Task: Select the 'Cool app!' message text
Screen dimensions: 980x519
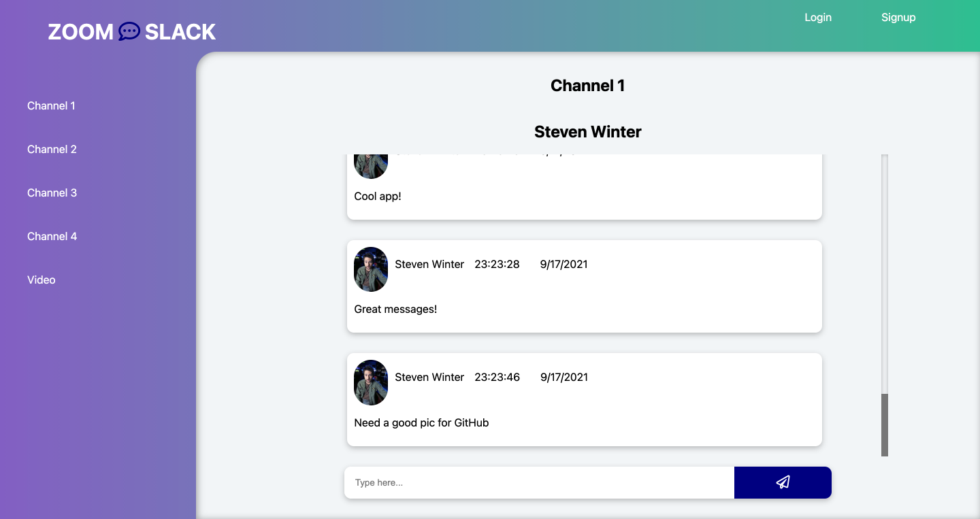Action: [x=378, y=196]
